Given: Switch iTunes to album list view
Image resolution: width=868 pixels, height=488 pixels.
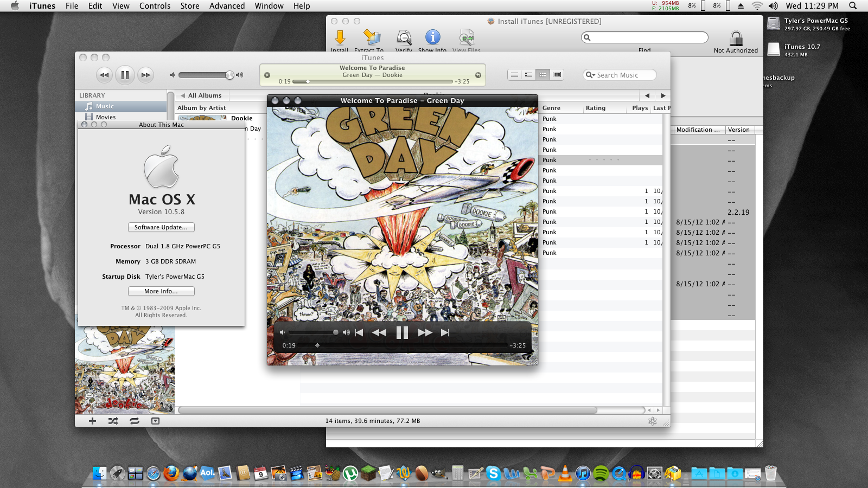Looking at the screenshot, I should pos(528,75).
